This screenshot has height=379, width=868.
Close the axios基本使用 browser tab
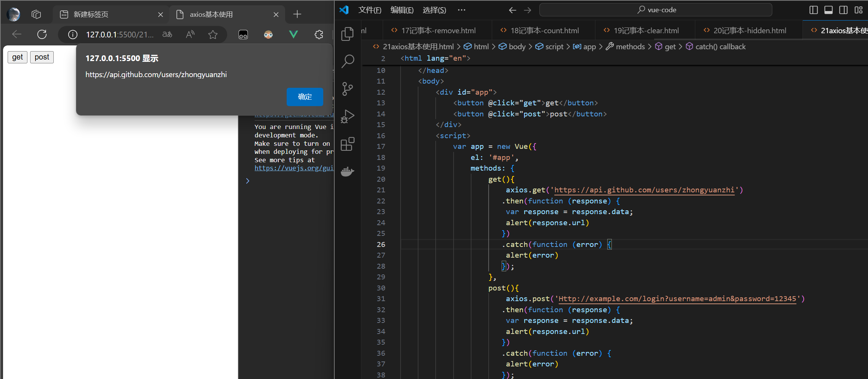pos(276,15)
